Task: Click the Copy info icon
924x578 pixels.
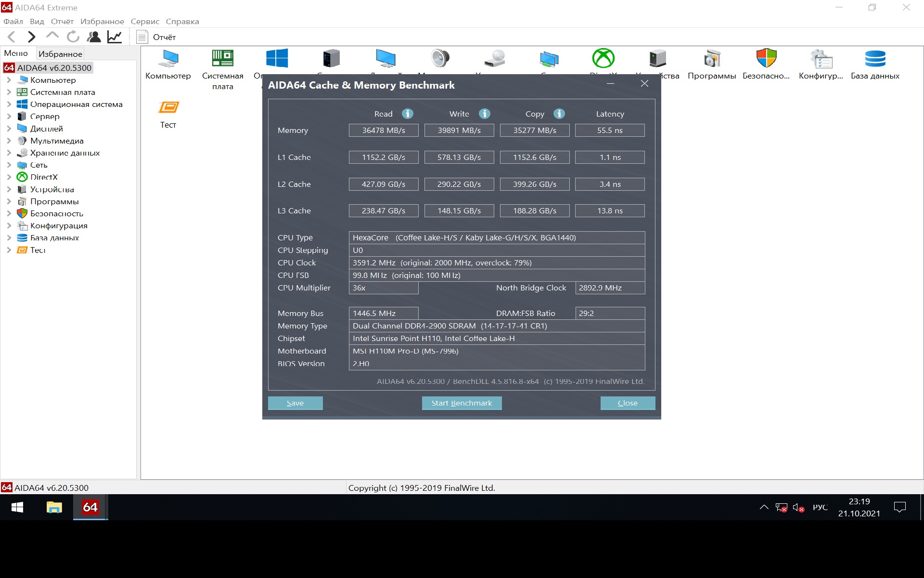Action: 559,114
